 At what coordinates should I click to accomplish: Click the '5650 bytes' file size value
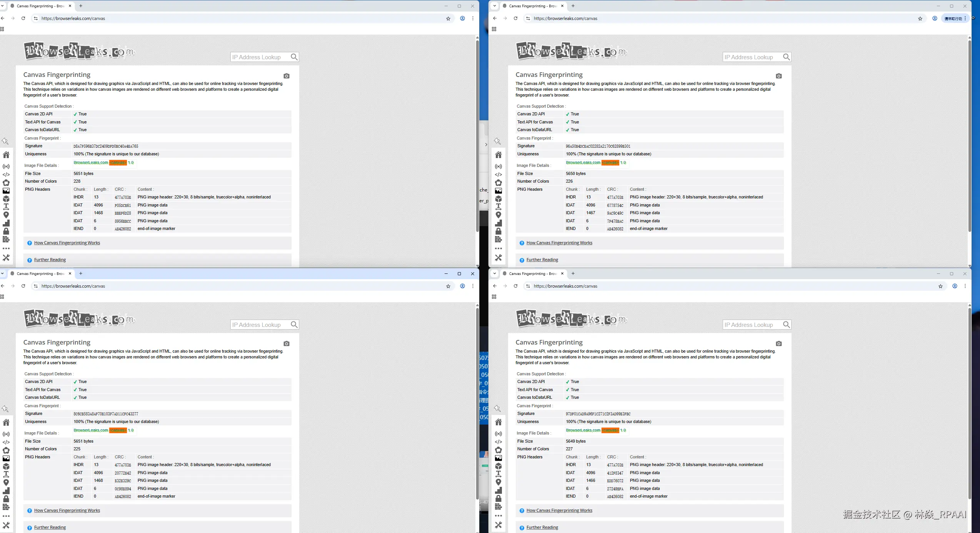[576, 173]
